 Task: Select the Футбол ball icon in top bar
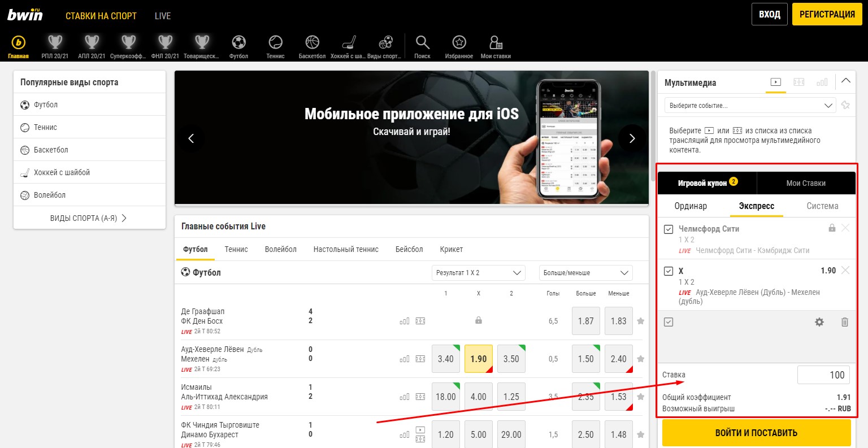[238, 42]
